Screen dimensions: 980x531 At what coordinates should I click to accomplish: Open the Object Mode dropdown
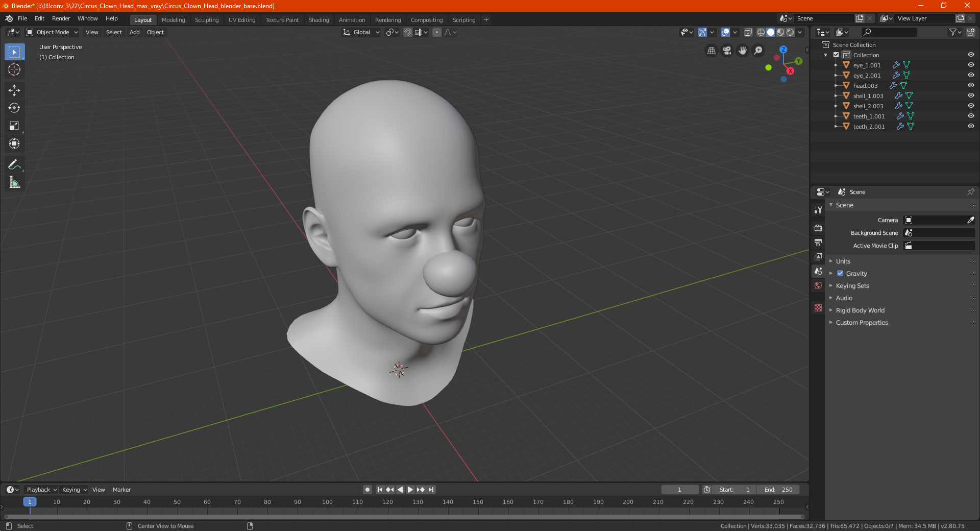(52, 32)
